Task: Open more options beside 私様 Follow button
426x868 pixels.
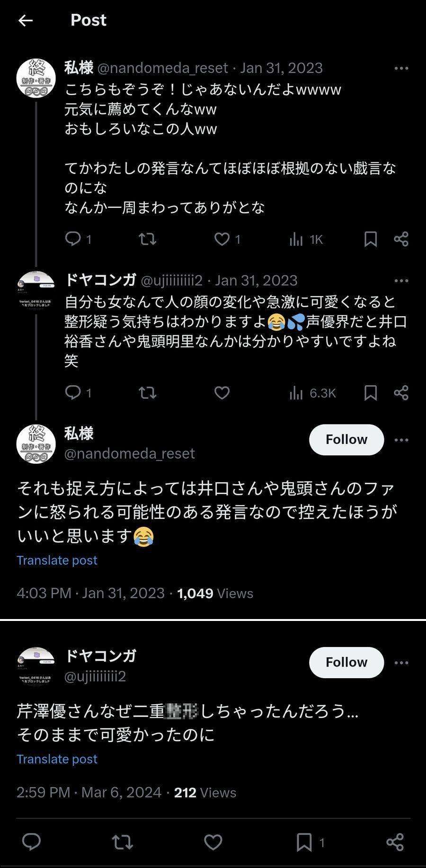Action: tap(401, 440)
